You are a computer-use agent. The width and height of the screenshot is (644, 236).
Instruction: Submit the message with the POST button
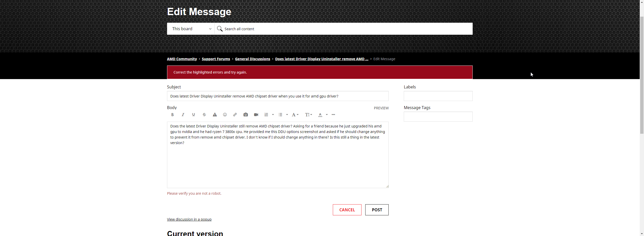pyautogui.click(x=377, y=210)
